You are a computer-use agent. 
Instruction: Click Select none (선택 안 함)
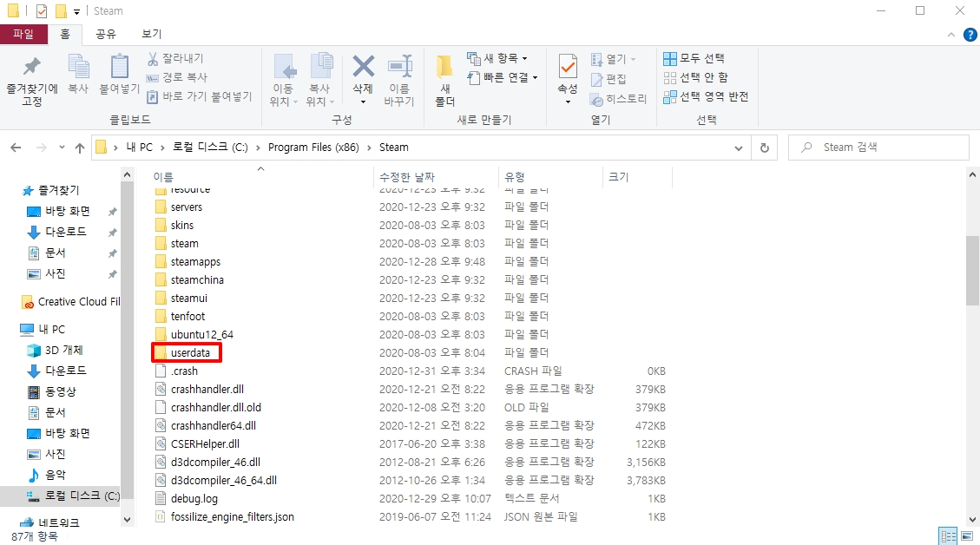[x=695, y=77]
